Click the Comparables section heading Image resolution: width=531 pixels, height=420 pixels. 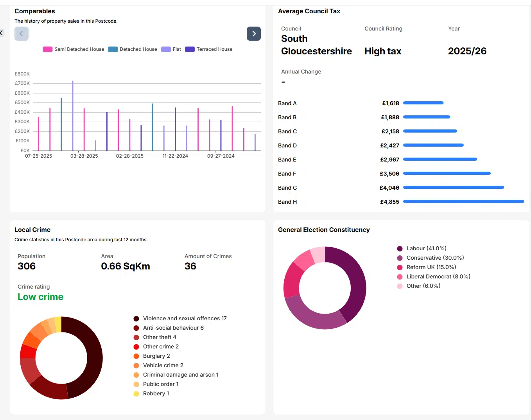tap(35, 11)
